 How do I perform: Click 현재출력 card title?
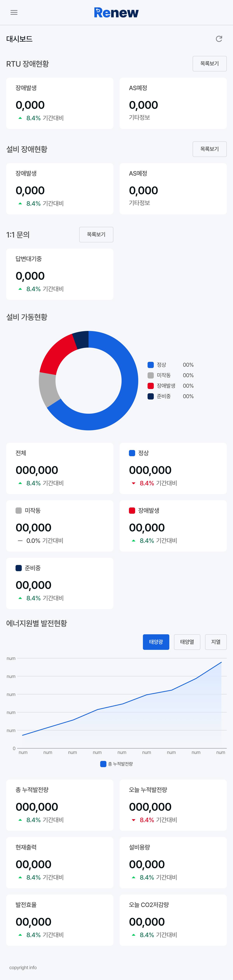click(x=26, y=847)
